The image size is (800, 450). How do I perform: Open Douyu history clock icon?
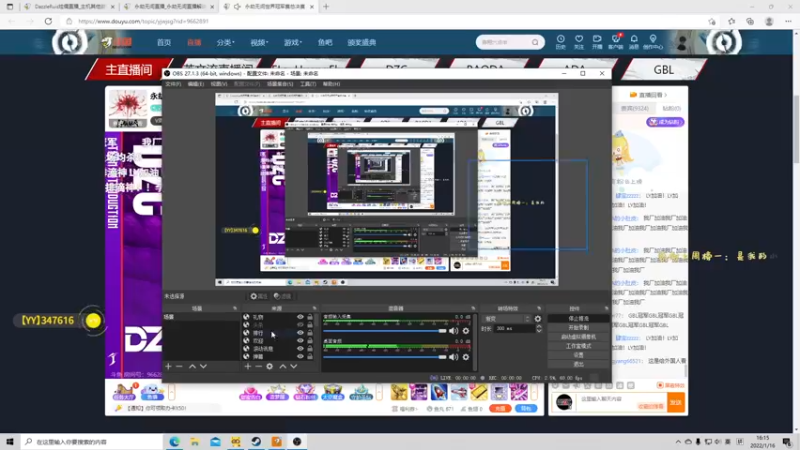pyautogui.click(x=560, y=42)
